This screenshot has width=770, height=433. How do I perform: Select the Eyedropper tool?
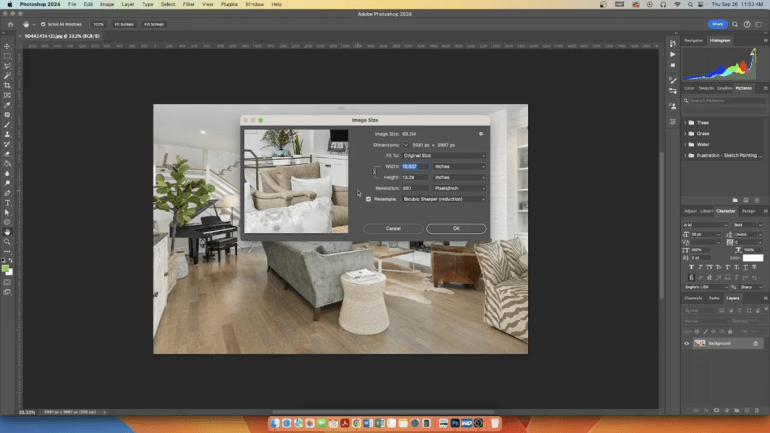pyautogui.click(x=7, y=105)
